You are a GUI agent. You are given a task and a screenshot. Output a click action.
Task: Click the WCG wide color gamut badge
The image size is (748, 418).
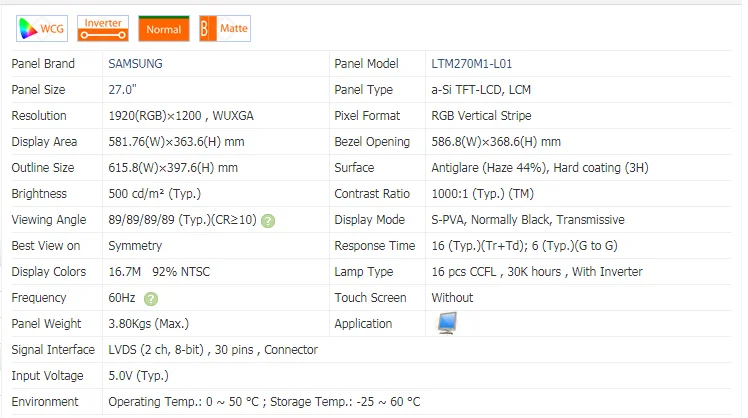tap(42, 29)
